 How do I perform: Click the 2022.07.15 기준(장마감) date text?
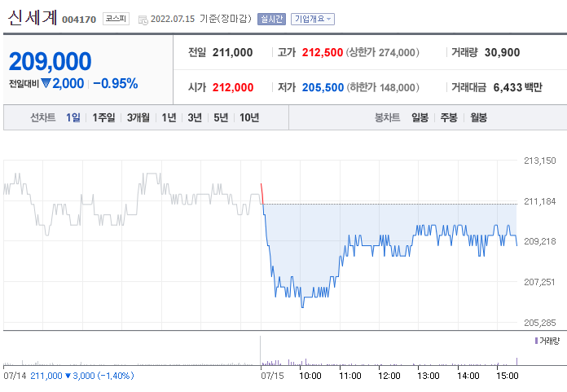click(200, 19)
